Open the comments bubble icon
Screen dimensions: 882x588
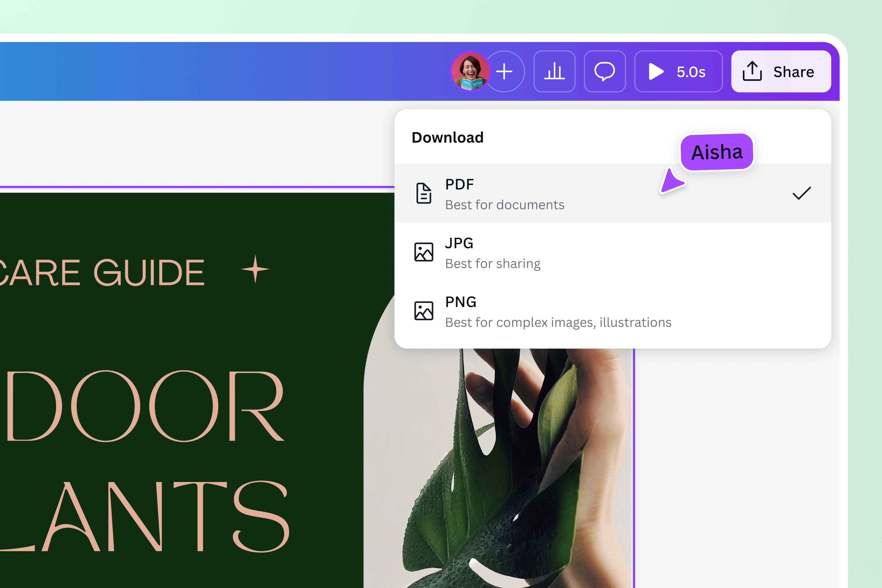click(x=605, y=71)
